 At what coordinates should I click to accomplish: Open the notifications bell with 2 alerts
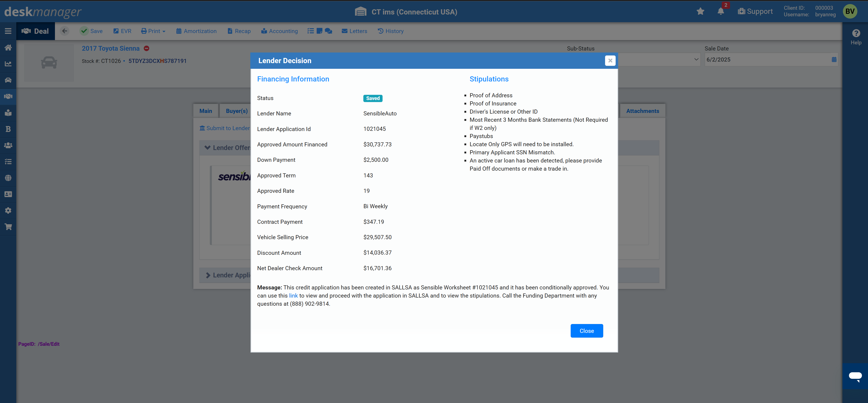tap(721, 12)
